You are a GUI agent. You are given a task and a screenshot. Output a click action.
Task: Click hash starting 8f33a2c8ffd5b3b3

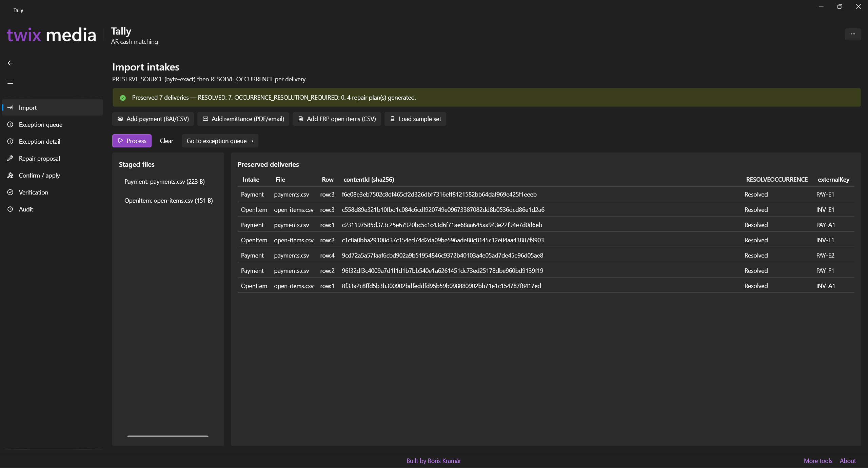(441, 286)
